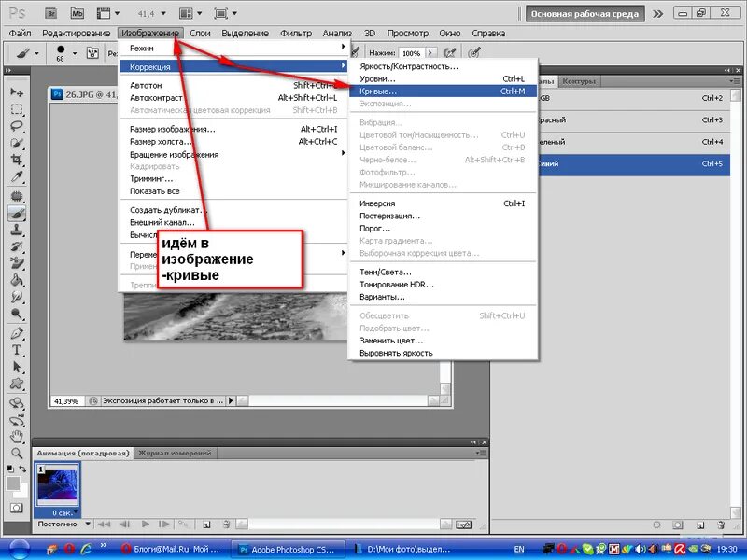Choose Уровни… menu entry
Screen dimensions: 747x560
(x=443, y=78)
